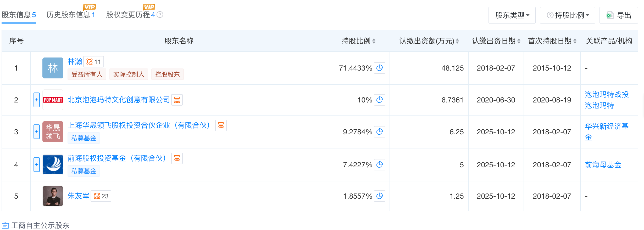644x230 pixels.
Task: Click the 实际控制人 tag on 林瀚
Action: 129,74
